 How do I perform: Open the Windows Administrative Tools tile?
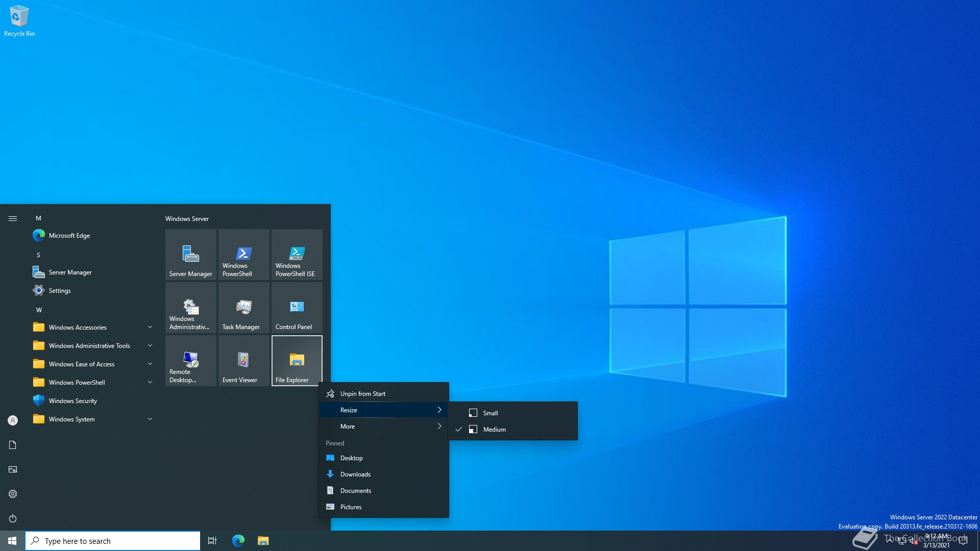click(x=191, y=307)
